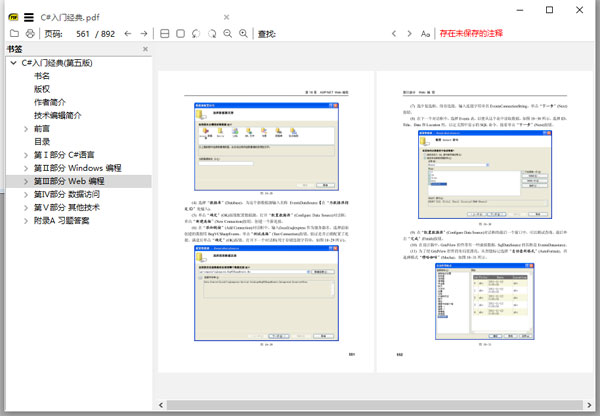Close the C#入门经典.pdf tab
This screenshot has height=416, width=600.
click(x=227, y=17)
